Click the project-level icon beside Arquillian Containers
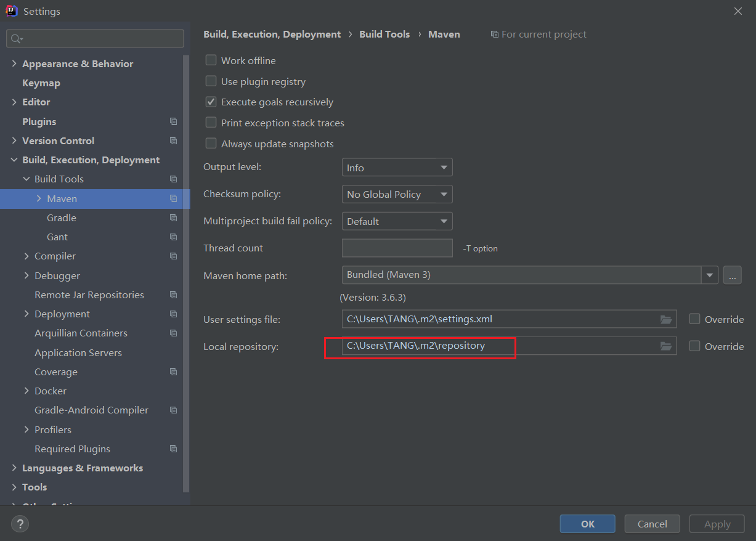Screen dimensions: 756x541 174,333
